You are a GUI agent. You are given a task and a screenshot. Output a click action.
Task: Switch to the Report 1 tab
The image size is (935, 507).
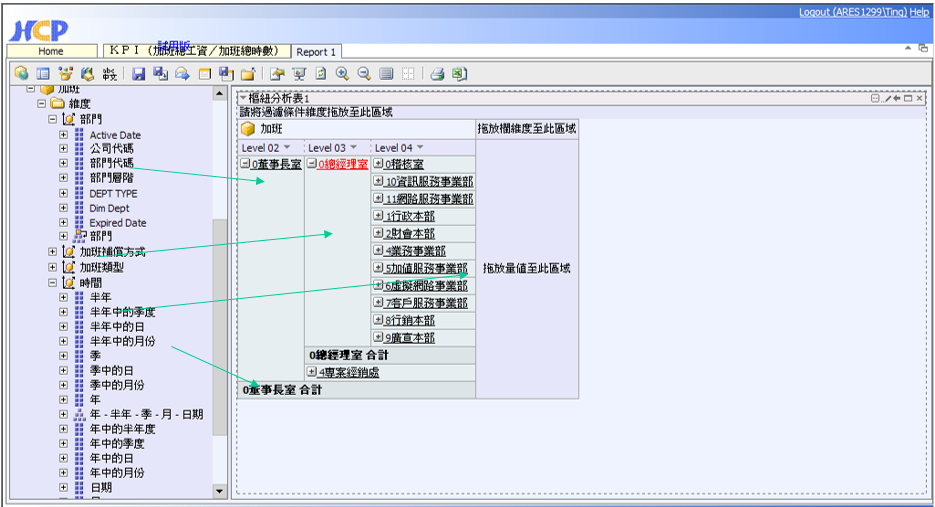316,52
